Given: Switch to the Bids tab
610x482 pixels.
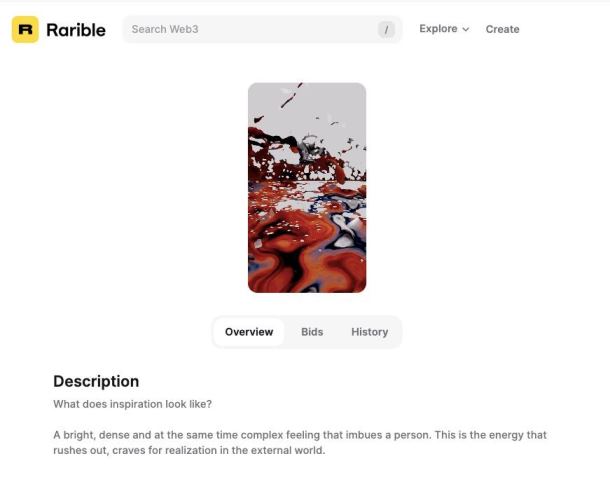Looking at the screenshot, I should pos(312,332).
